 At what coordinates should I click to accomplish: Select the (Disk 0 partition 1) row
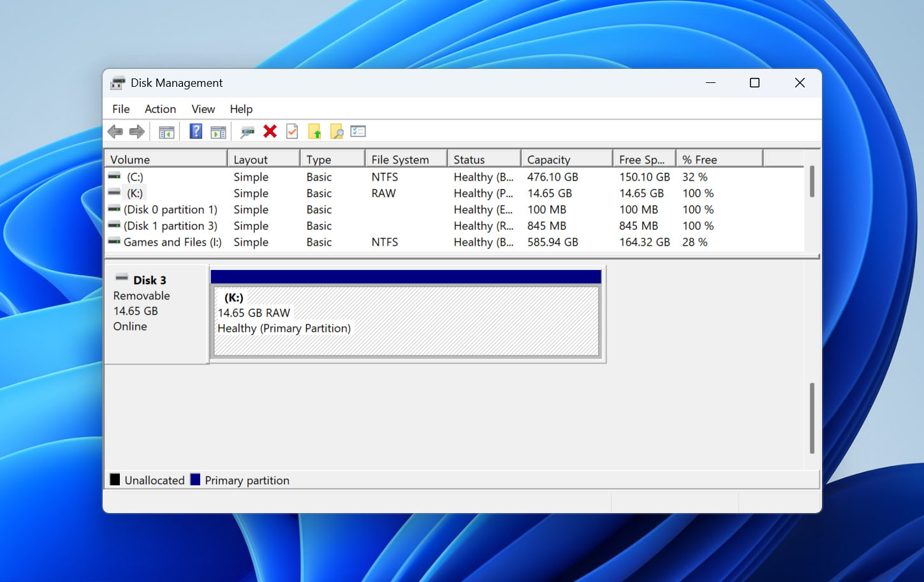[455, 209]
